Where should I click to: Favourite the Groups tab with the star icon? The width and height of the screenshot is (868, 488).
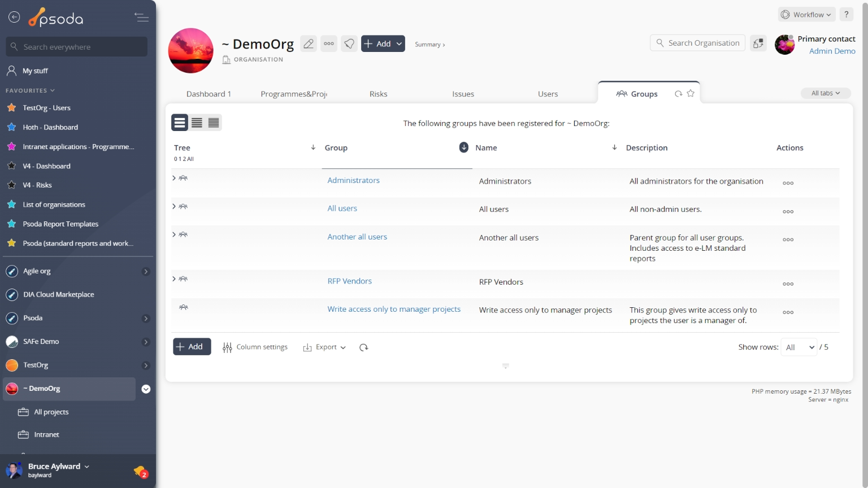691,94
